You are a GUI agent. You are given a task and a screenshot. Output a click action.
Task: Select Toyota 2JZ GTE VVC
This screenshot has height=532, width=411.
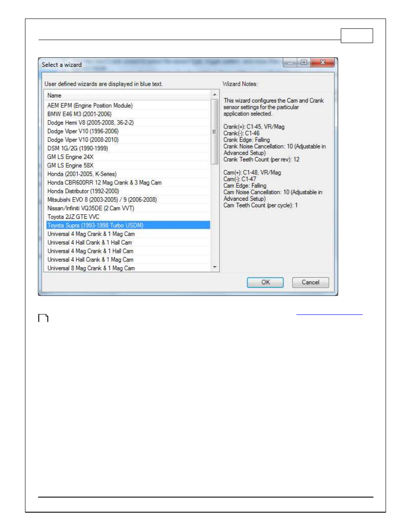[128, 217]
